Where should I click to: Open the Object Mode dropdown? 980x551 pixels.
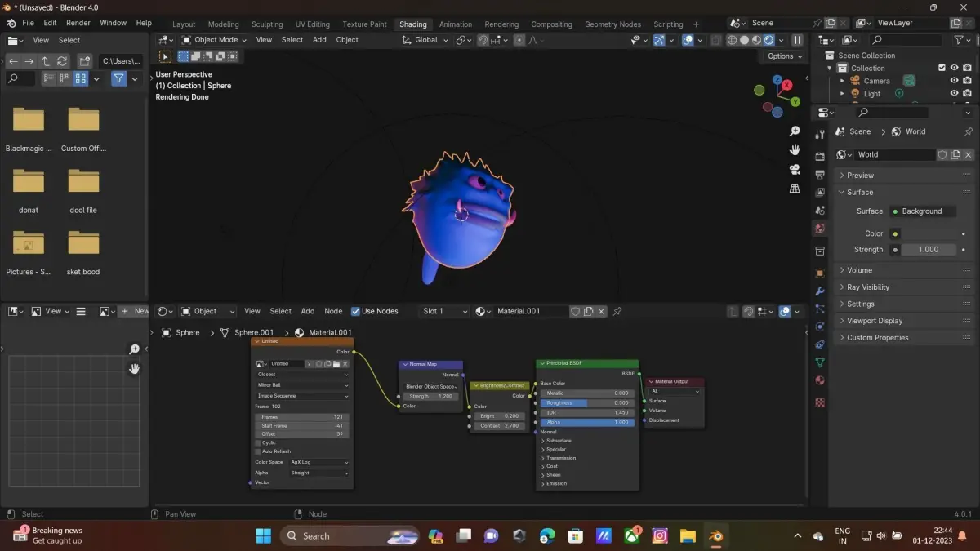[x=214, y=40]
